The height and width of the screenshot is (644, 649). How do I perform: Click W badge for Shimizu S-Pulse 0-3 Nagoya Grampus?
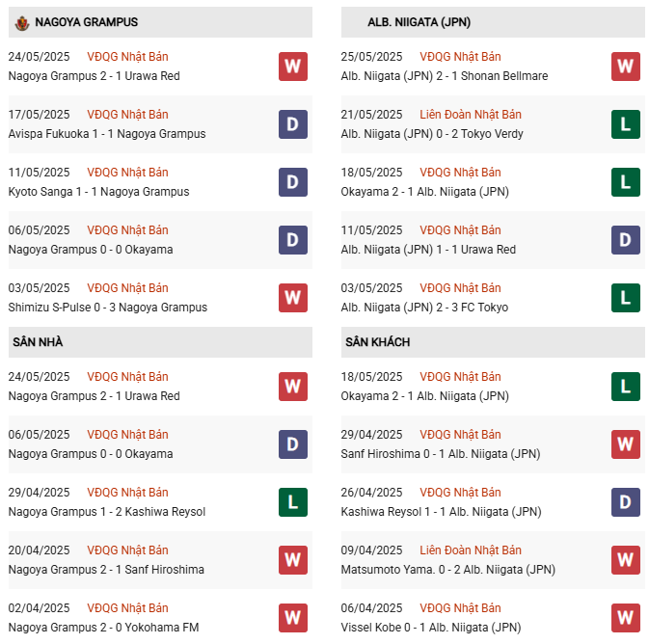coord(292,298)
